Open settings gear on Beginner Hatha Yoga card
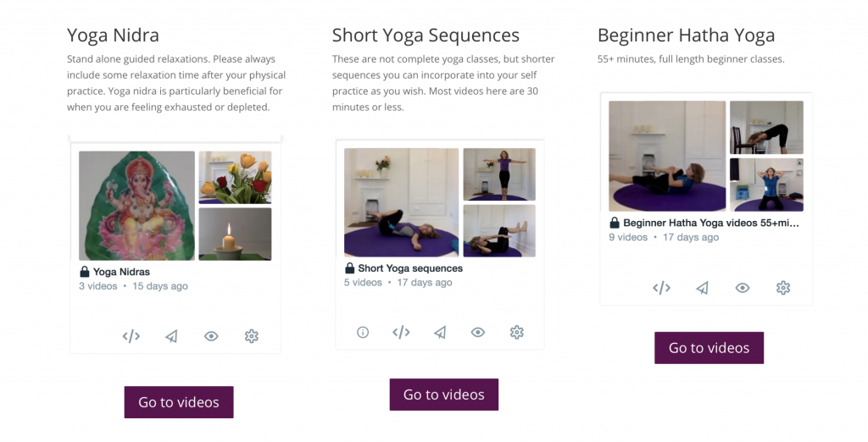Screen dimensions: 868x442 (x=782, y=288)
